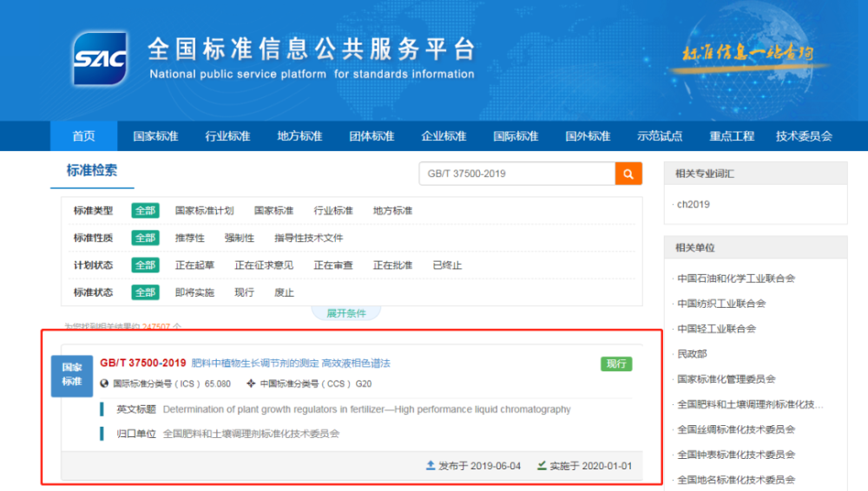Click 归口单位 value 全国肥料和土壤调理剂标准化技术委员会
The height and width of the screenshot is (491, 868).
point(251,434)
